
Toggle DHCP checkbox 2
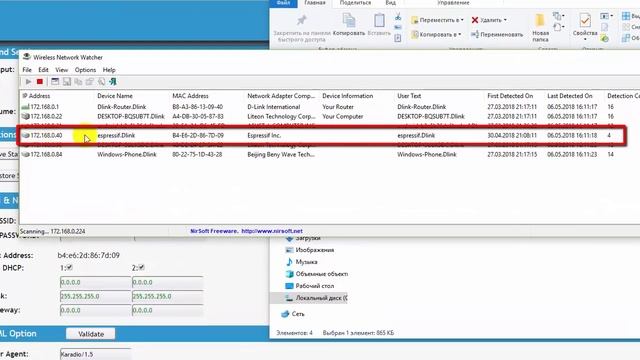coord(141,267)
